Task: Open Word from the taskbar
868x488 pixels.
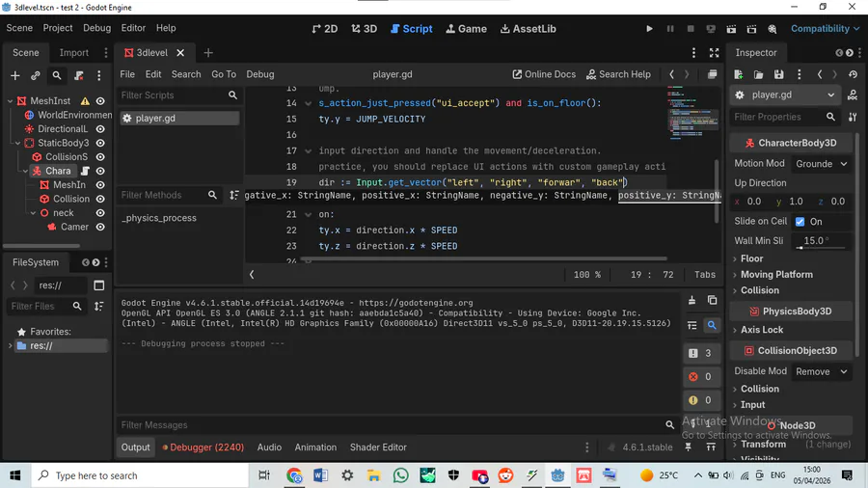Action: point(320,475)
